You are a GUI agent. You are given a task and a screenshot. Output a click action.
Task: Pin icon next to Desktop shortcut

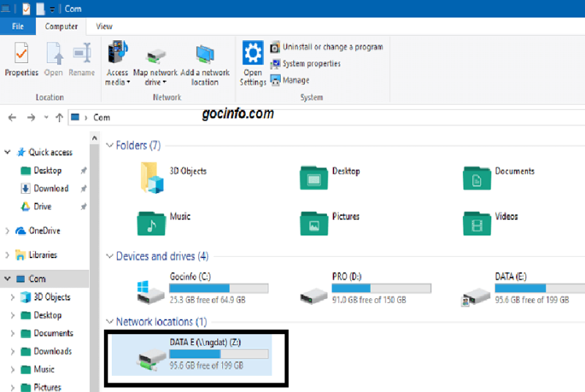pyautogui.click(x=83, y=170)
